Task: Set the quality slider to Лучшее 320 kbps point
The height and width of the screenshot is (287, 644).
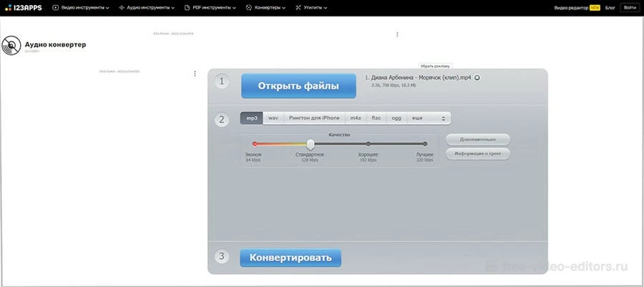Action: pyautogui.click(x=425, y=144)
